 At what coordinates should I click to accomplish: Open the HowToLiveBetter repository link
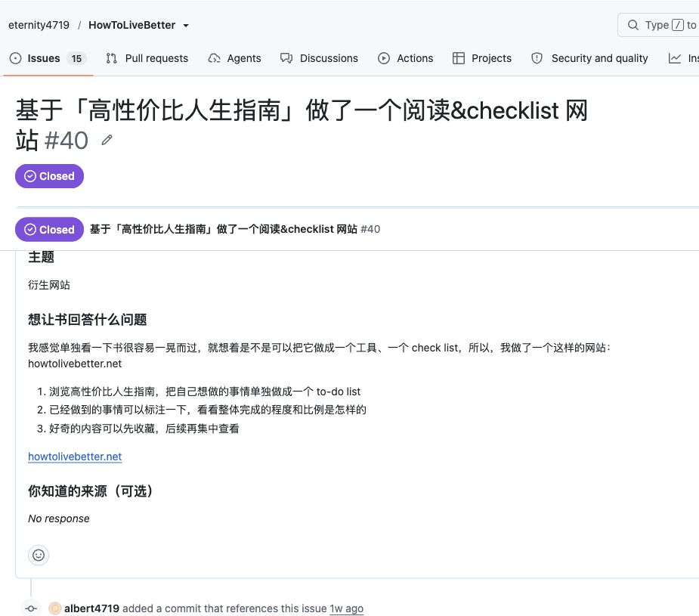(x=131, y=25)
